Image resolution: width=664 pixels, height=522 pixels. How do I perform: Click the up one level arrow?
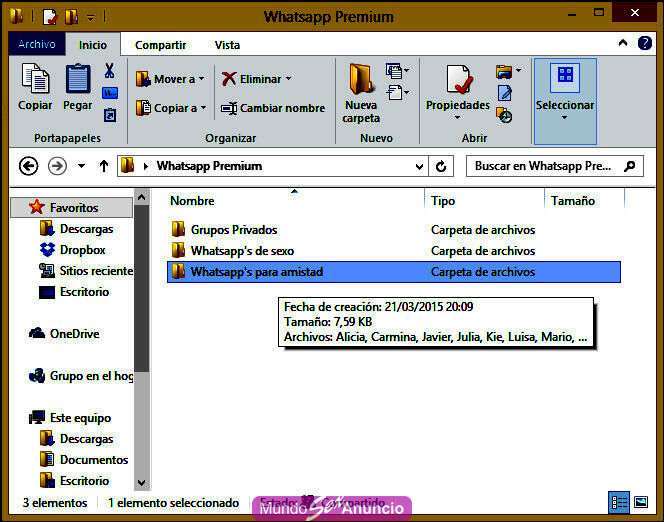[104, 166]
